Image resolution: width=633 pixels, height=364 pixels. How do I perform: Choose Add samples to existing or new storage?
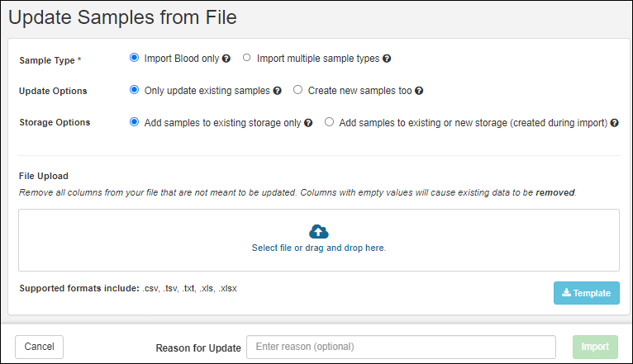pos(330,121)
